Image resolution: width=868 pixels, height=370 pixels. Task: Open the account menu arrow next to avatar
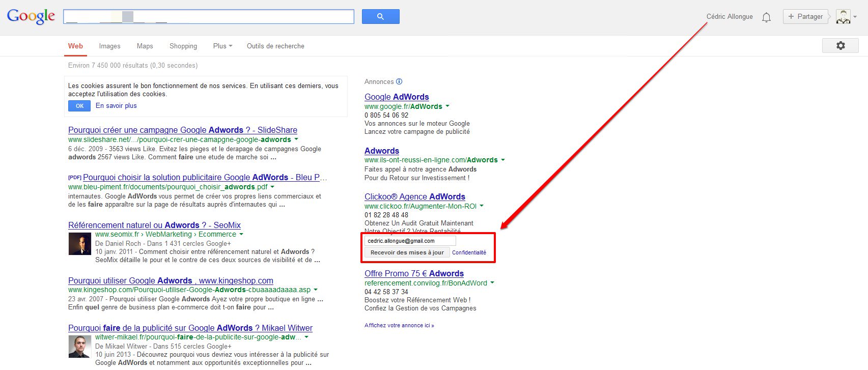click(x=855, y=17)
